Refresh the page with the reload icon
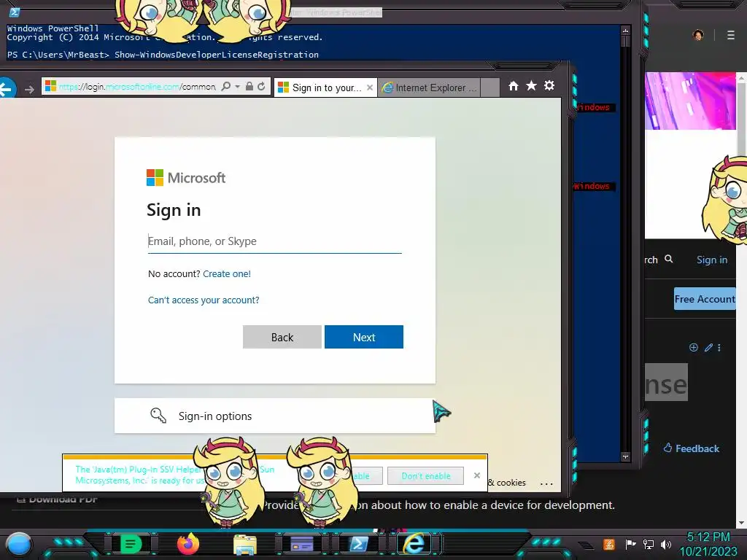The height and width of the screenshot is (560, 747). (x=262, y=86)
